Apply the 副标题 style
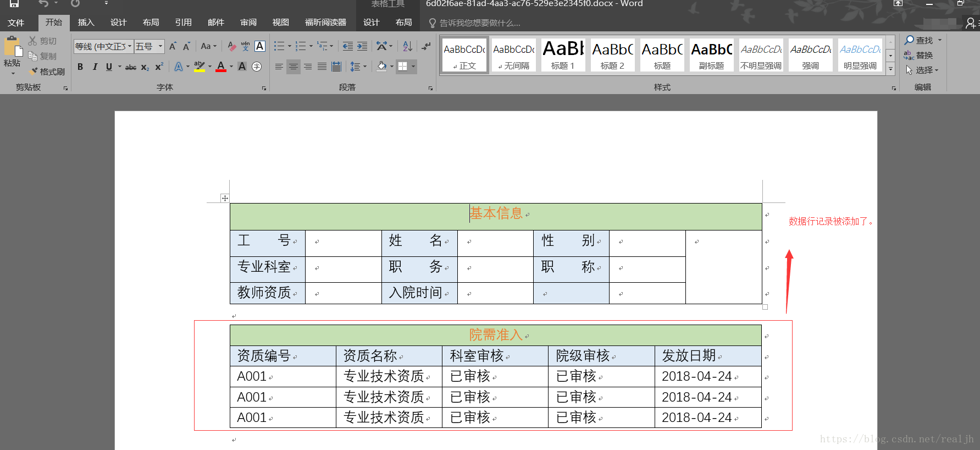 (711, 54)
